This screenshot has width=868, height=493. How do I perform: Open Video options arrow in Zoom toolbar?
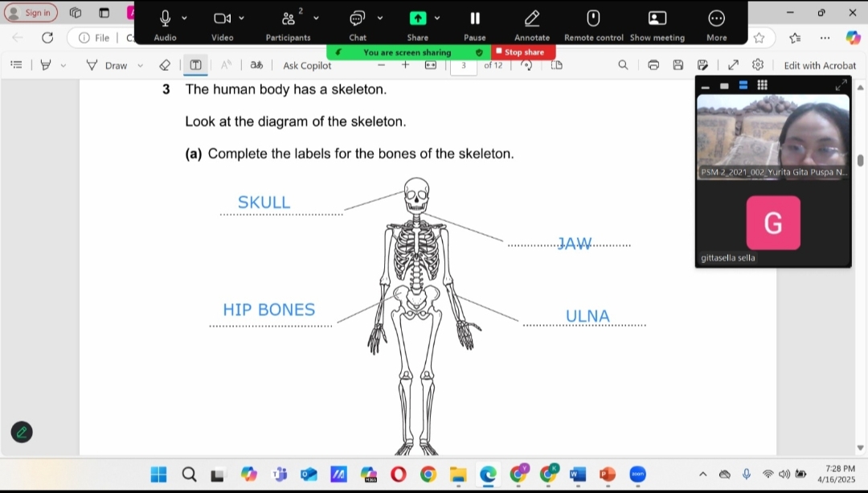point(241,18)
